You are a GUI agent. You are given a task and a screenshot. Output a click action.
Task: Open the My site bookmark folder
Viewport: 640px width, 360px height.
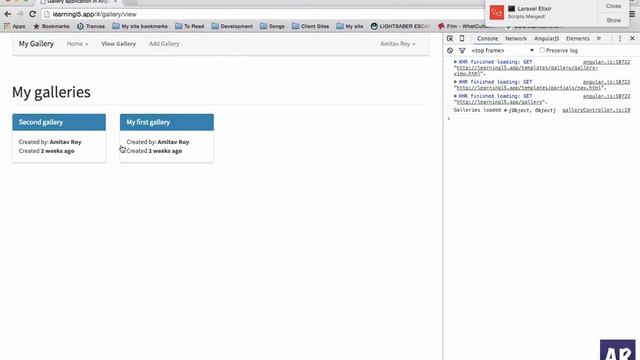point(350,26)
